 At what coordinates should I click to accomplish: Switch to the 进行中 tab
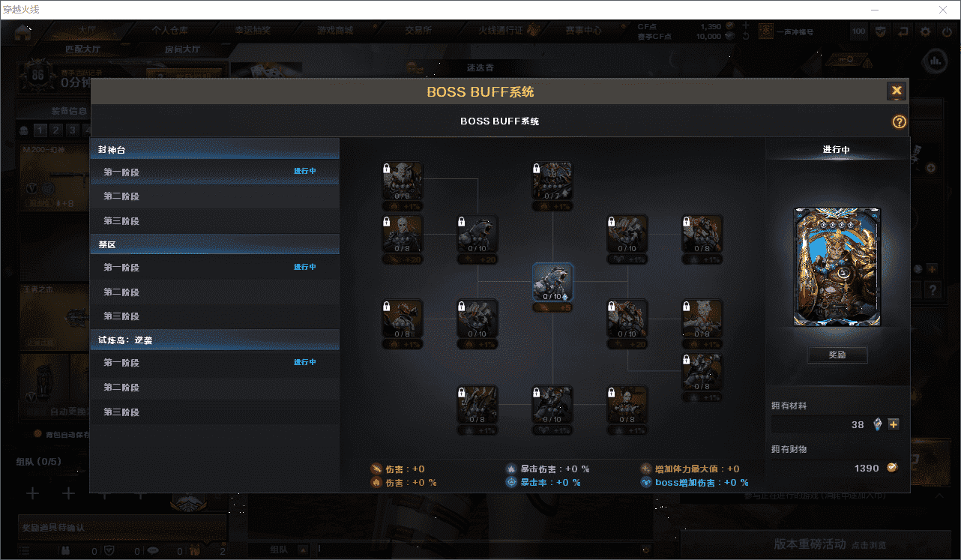click(x=837, y=149)
